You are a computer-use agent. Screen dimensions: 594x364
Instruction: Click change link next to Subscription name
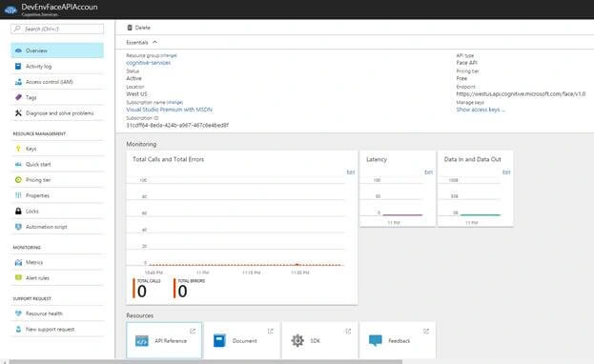tap(174, 102)
